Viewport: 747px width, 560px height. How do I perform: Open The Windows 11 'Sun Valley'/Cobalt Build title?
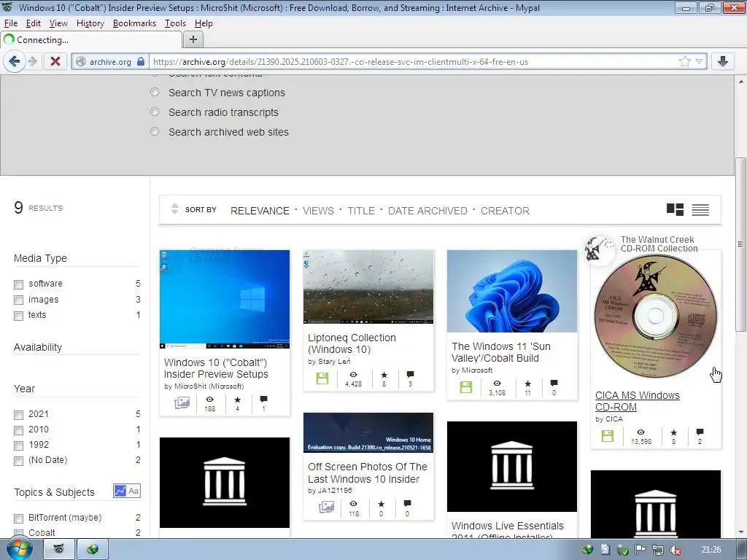coord(500,352)
